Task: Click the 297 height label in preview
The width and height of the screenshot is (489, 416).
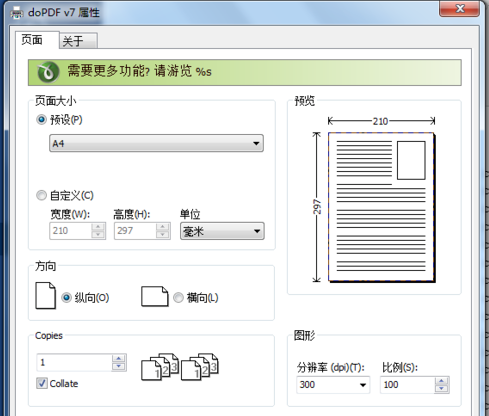Action: (317, 207)
